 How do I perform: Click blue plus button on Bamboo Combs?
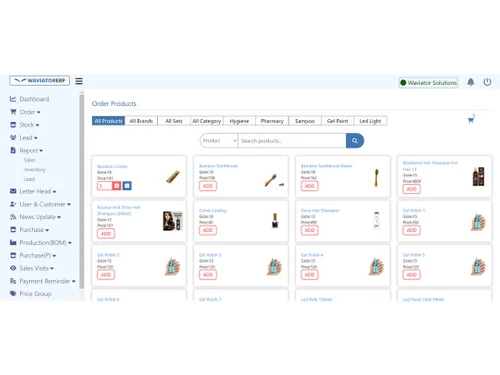127,186
